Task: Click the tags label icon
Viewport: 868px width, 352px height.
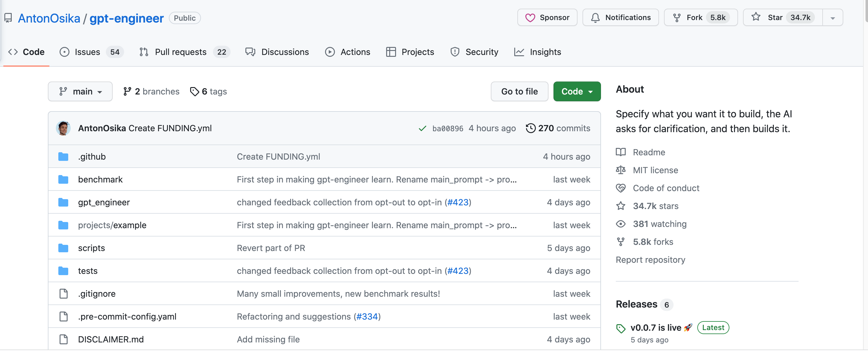Action: coord(194,91)
